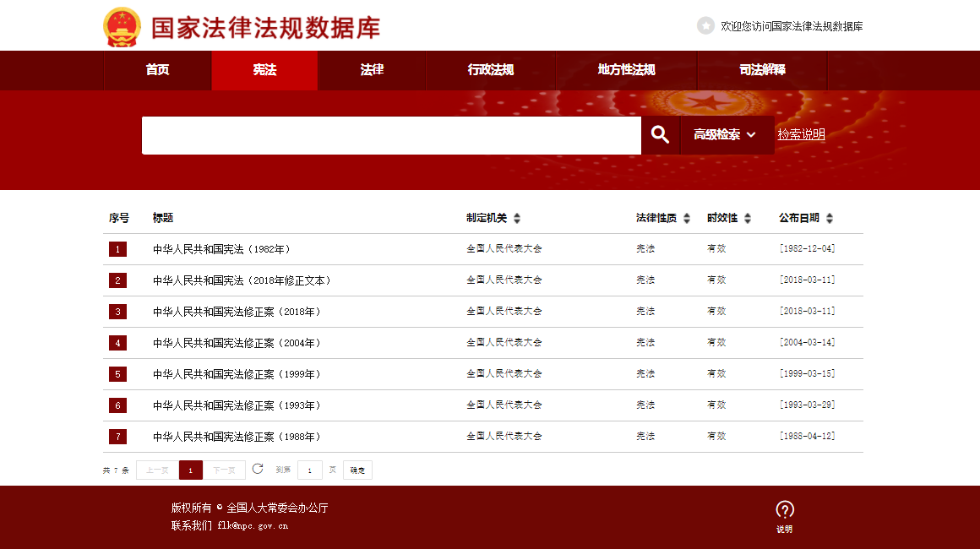
Task: Sort by 法律性质 column arrows
Action: (687, 218)
